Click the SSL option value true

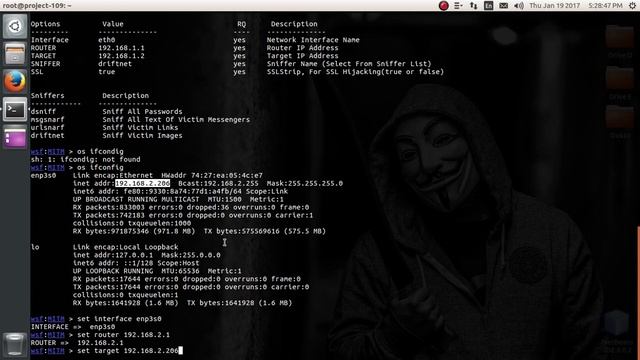click(x=107, y=72)
